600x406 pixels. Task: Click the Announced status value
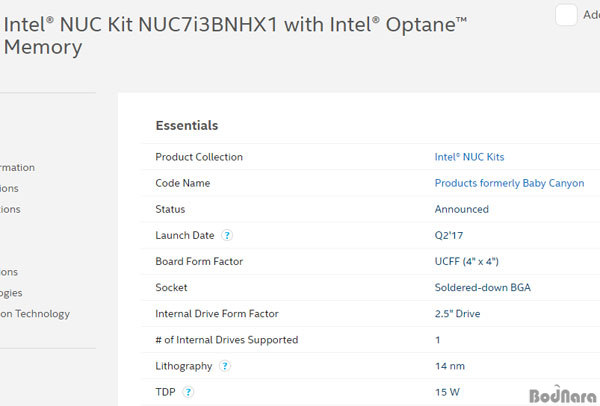(461, 209)
